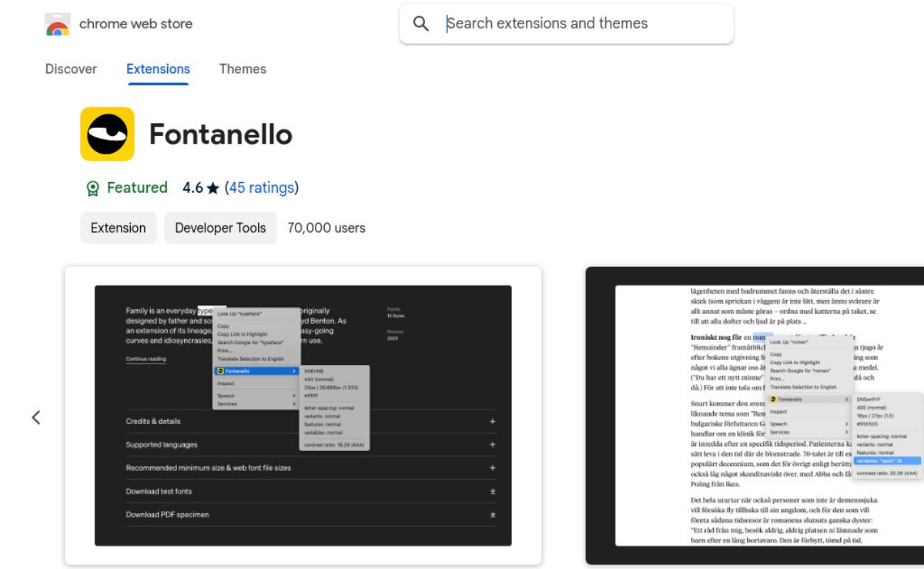Viewport: 924px width, 569px height.
Task: Focus the Search extensions and themes field
Action: [x=566, y=23]
